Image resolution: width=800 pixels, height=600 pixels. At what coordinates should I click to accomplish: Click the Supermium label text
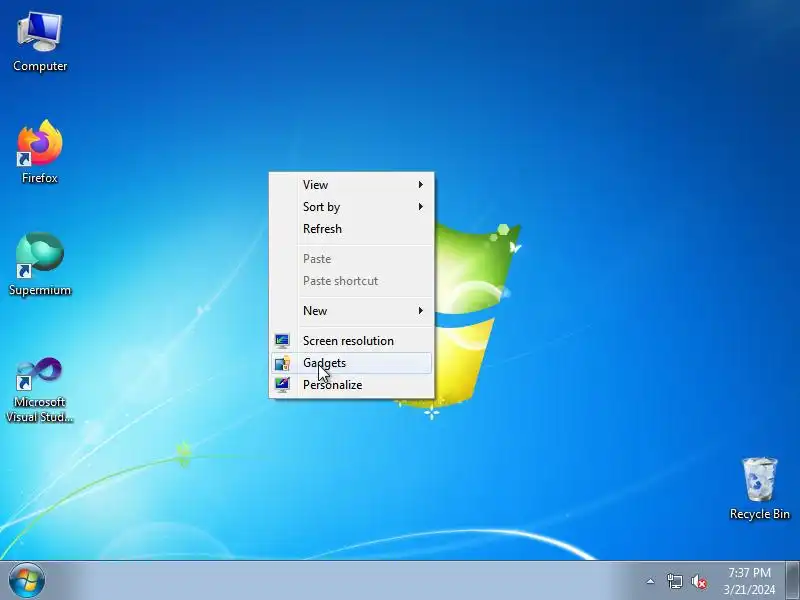pos(40,290)
